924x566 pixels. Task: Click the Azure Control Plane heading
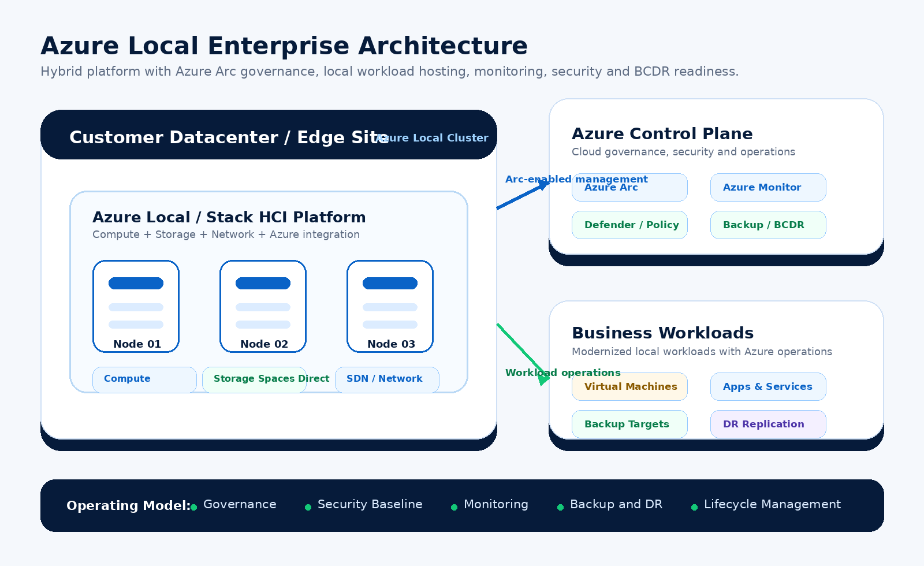coord(662,133)
